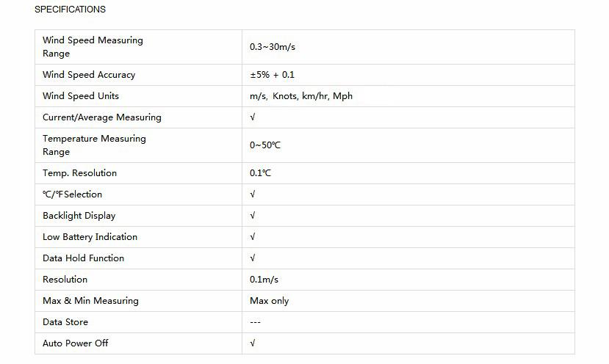Click the checkmark beside ℃/℉ Selection
Screen dimensions: 609x364
[x=253, y=194]
